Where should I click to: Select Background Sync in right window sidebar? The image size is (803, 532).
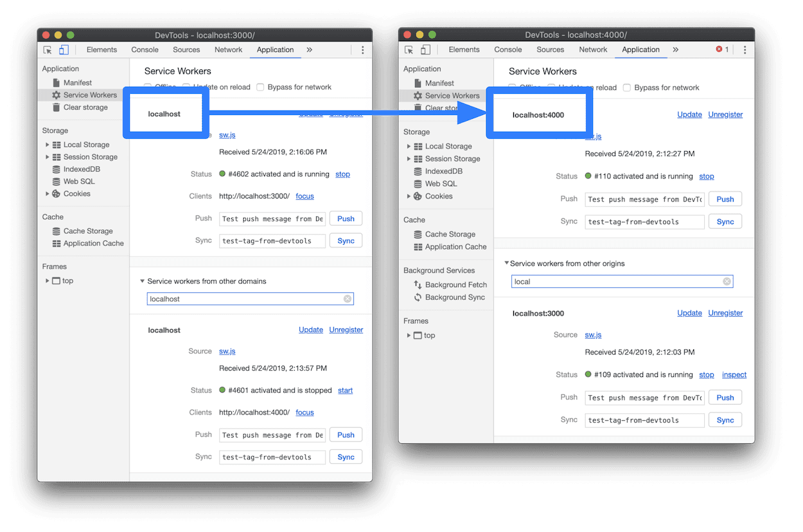coord(455,297)
